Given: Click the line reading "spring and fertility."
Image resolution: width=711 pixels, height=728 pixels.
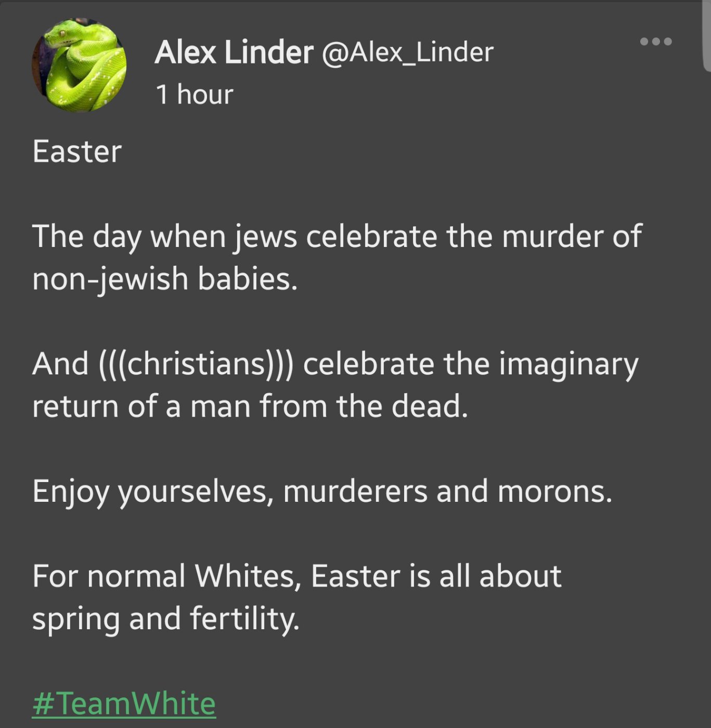Looking at the screenshot, I should click(165, 619).
